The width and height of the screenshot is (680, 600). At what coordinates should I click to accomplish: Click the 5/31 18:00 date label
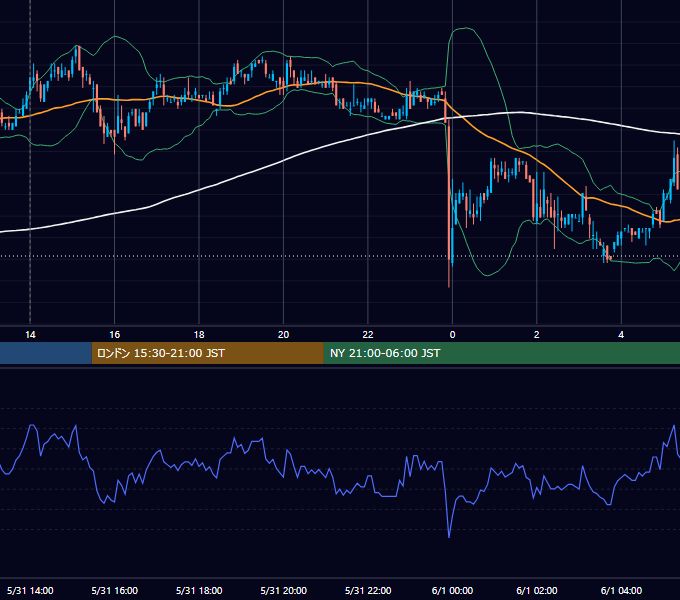[199, 590]
